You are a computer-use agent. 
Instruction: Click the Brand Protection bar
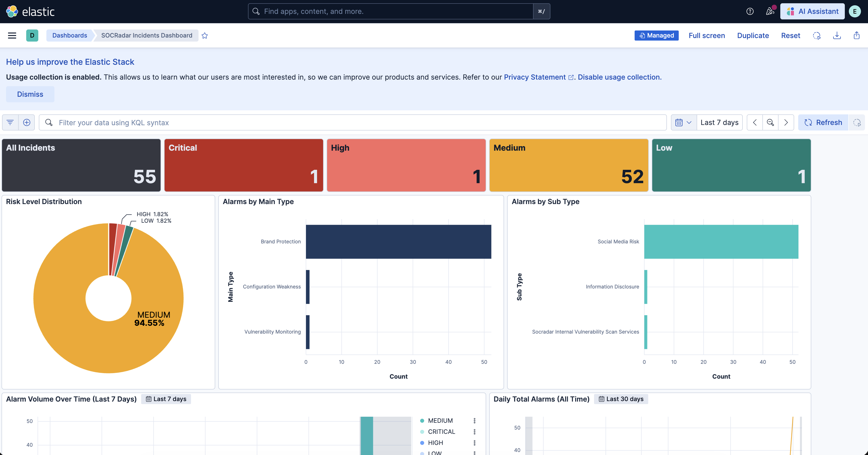[398, 242]
